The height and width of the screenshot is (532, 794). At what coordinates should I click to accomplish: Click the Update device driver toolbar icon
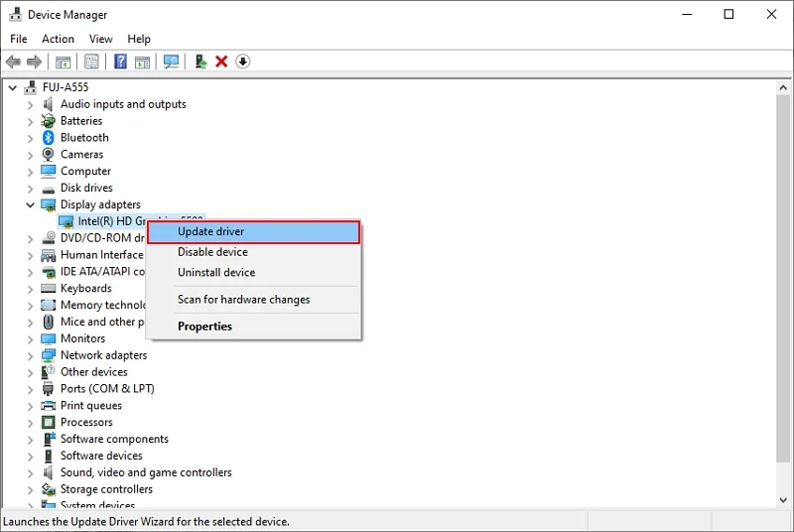coord(200,62)
